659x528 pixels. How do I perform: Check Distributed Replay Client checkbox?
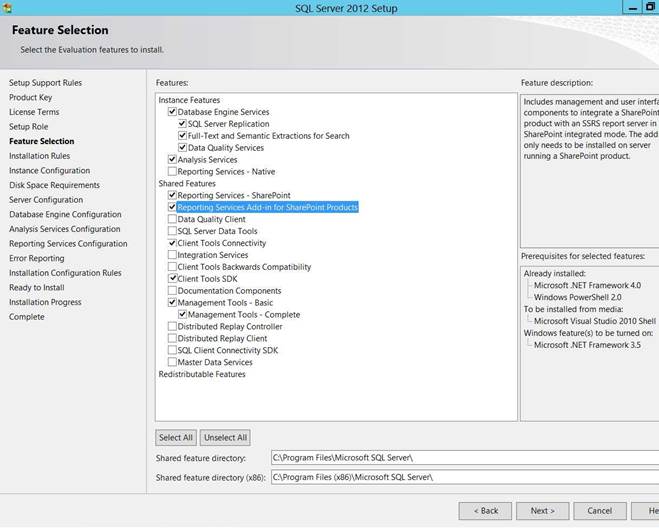172,338
